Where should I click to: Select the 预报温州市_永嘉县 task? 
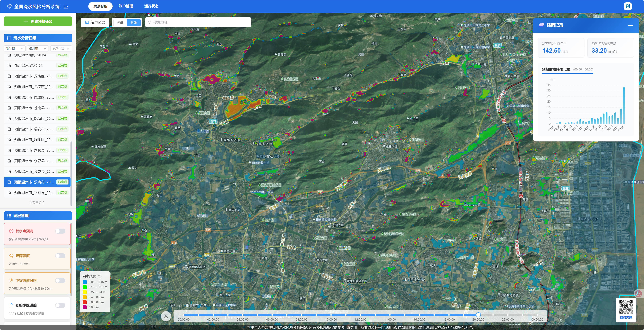pos(37,161)
